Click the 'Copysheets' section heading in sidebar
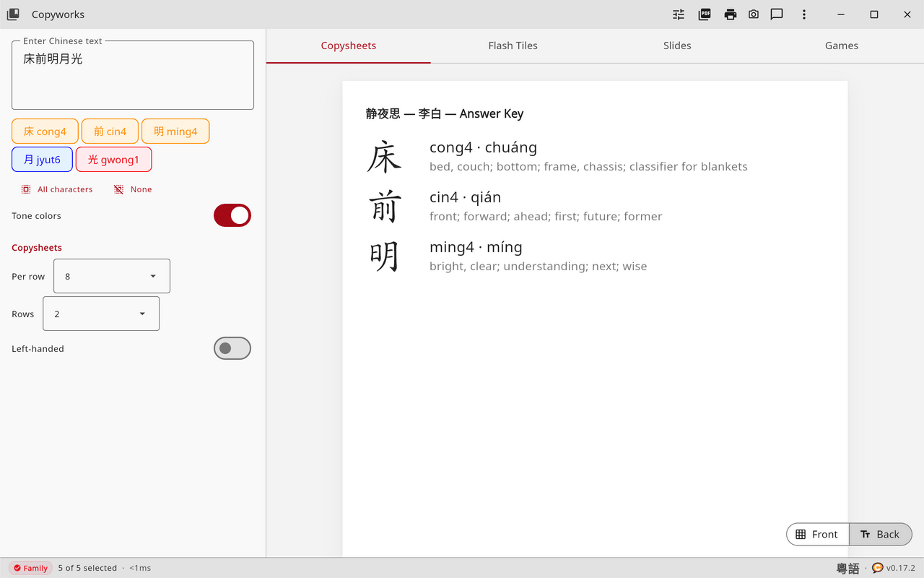Screen dimensions: 924x578 coord(37,248)
